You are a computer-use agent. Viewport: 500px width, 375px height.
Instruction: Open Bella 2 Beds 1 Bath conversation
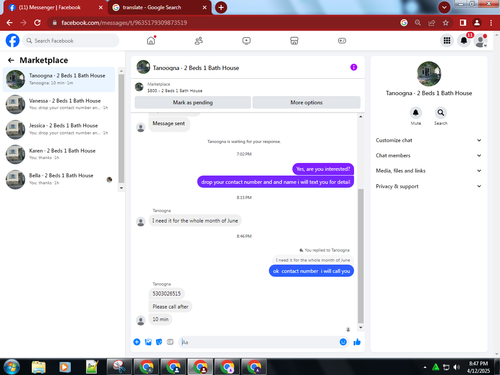(x=59, y=179)
